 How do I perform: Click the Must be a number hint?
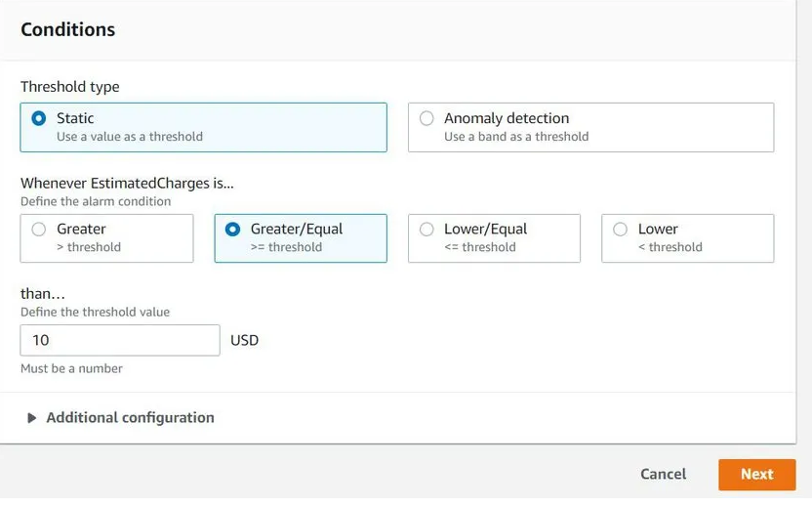(71, 368)
